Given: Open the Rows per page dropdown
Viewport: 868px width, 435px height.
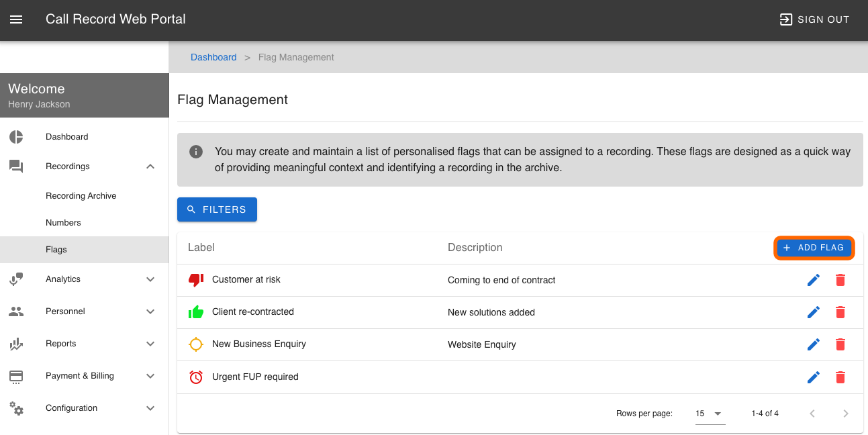Looking at the screenshot, I should [710, 414].
